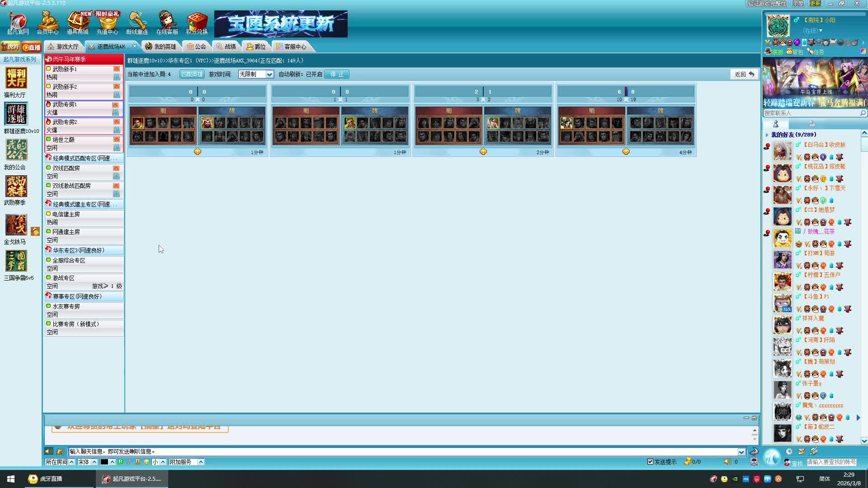Click the black text color swatch
Screen dimensions: 868x488
point(104,462)
